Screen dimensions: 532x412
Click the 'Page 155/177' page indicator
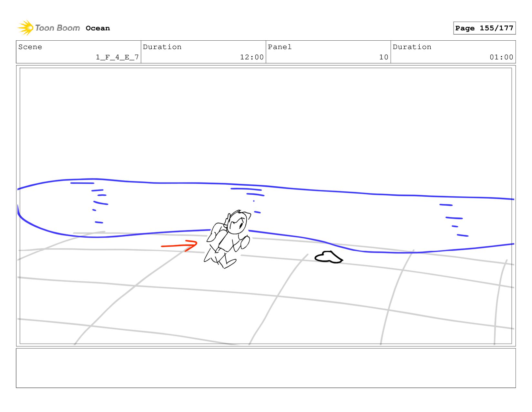point(484,28)
